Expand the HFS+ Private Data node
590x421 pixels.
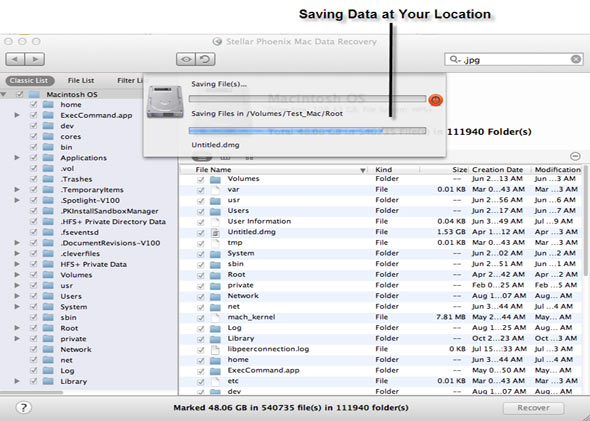17,264
